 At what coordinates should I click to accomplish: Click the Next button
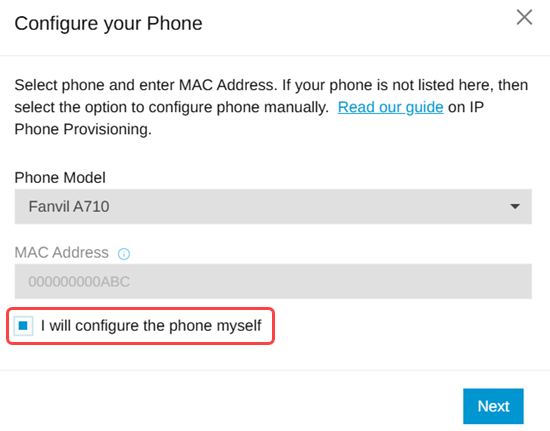pyautogui.click(x=493, y=406)
